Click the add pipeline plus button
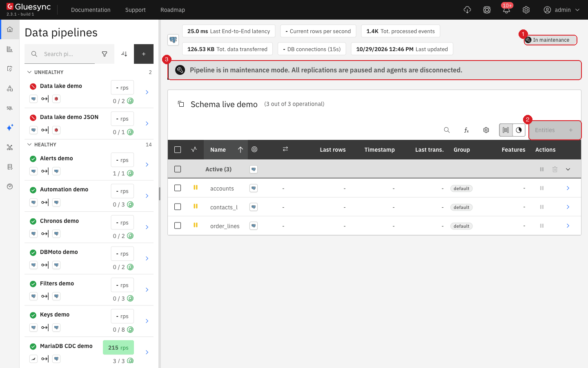Image resolution: width=588 pixels, height=368 pixels. (x=144, y=54)
